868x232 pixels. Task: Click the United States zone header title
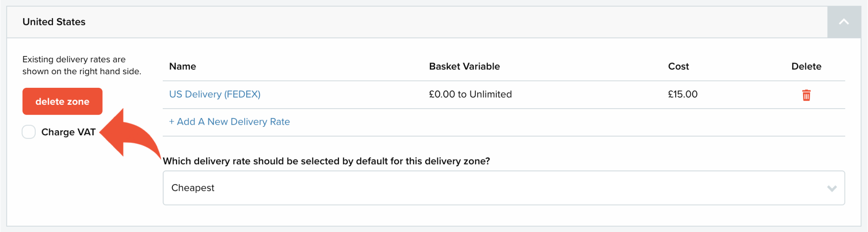(x=54, y=22)
